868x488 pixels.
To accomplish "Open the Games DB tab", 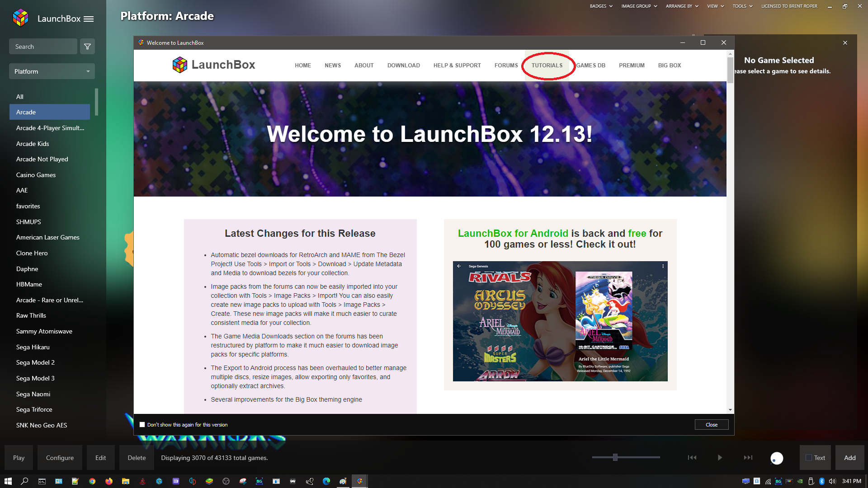I will [x=590, y=66].
